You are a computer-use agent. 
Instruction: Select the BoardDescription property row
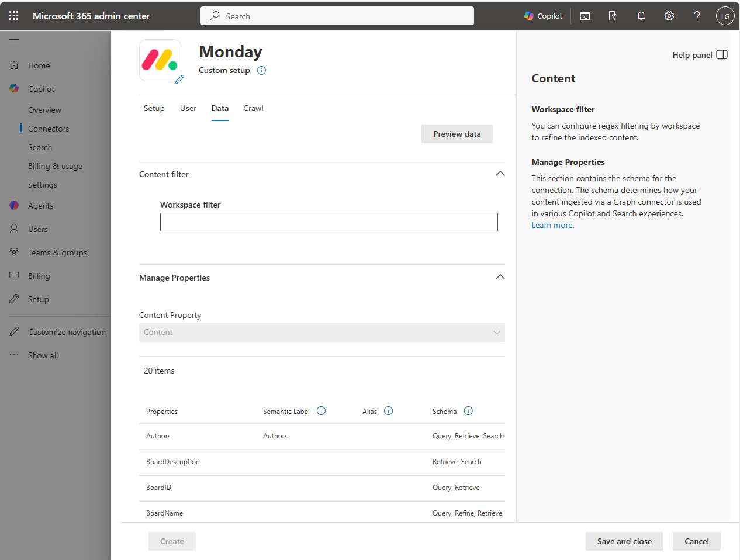click(322, 462)
